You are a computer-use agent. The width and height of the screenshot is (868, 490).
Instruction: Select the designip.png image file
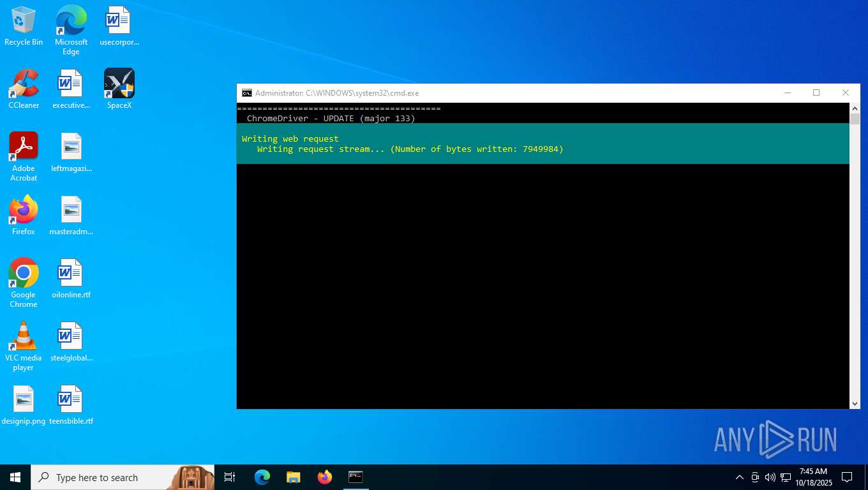pos(24,406)
